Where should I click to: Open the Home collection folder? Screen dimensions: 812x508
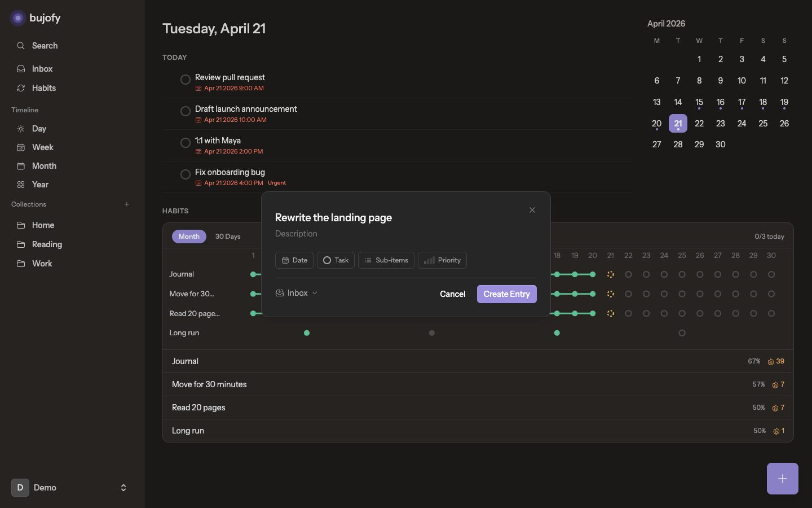(x=72, y=225)
